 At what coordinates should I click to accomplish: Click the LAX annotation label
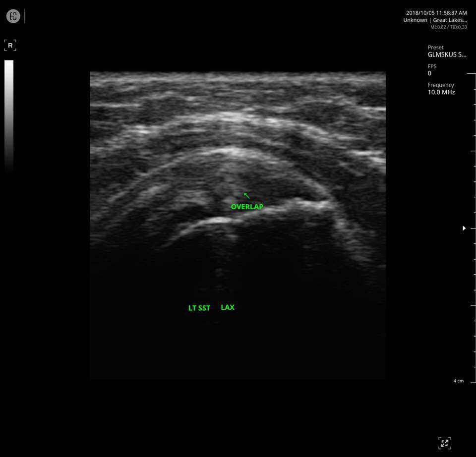[228, 307]
